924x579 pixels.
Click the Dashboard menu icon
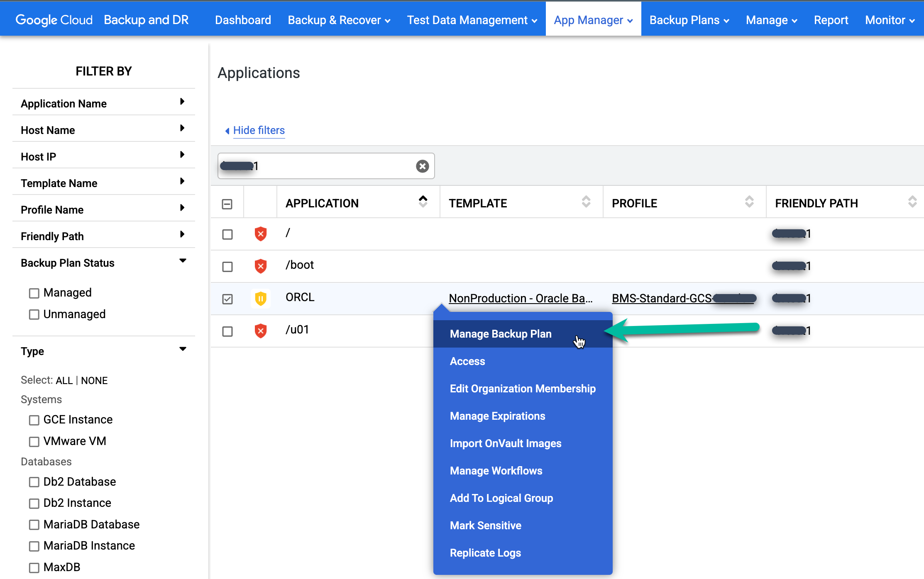pyautogui.click(x=242, y=20)
